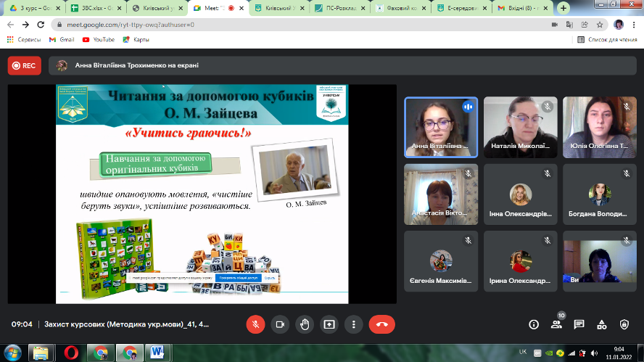
Task: Open the YouTube bookmark
Action: click(99, 39)
